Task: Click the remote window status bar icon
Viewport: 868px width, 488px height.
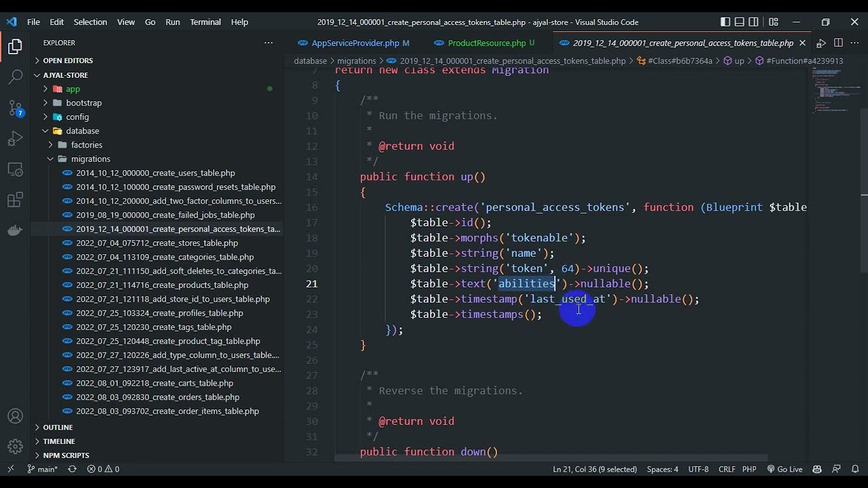Action: [x=10, y=469]
